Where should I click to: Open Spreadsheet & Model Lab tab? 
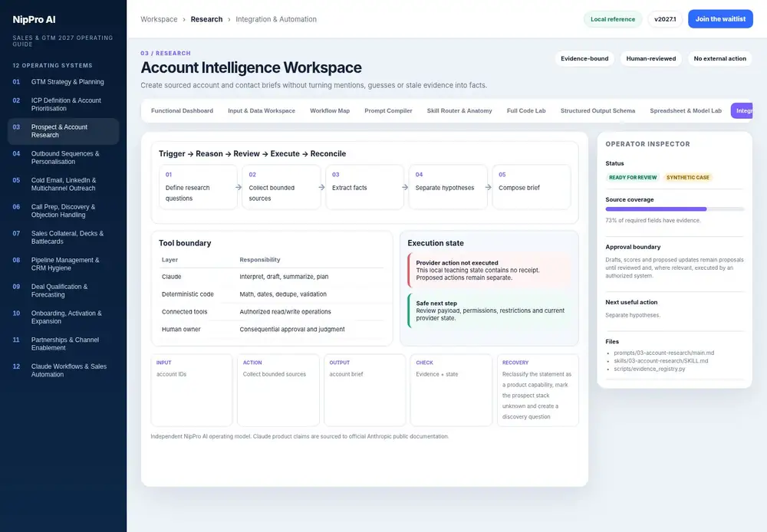point(685,110)
